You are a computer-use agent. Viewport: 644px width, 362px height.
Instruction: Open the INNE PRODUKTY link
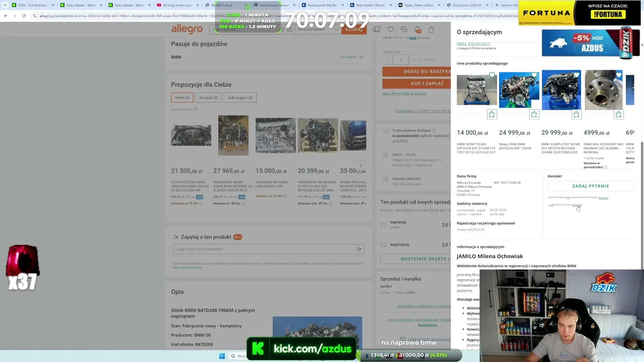click(473, 44)
